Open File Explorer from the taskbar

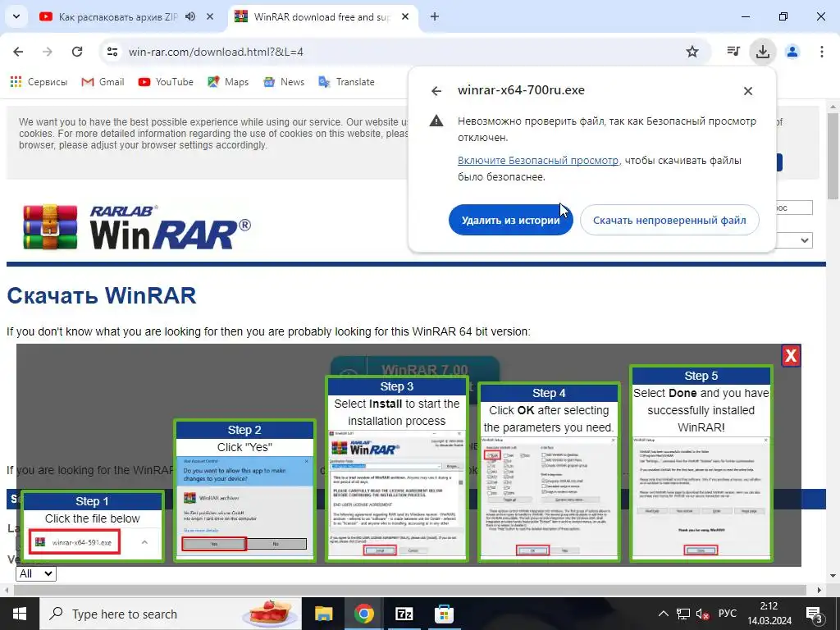coord(323,614)
